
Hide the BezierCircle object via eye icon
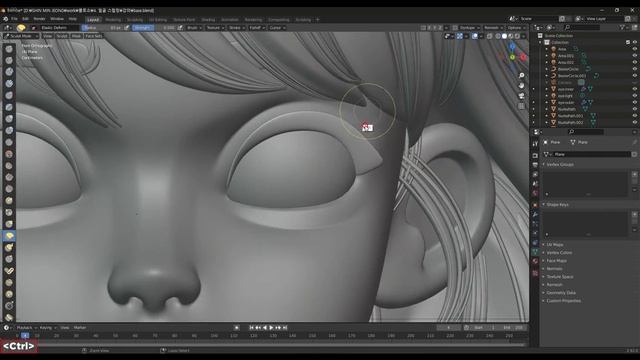pos(635,69)
